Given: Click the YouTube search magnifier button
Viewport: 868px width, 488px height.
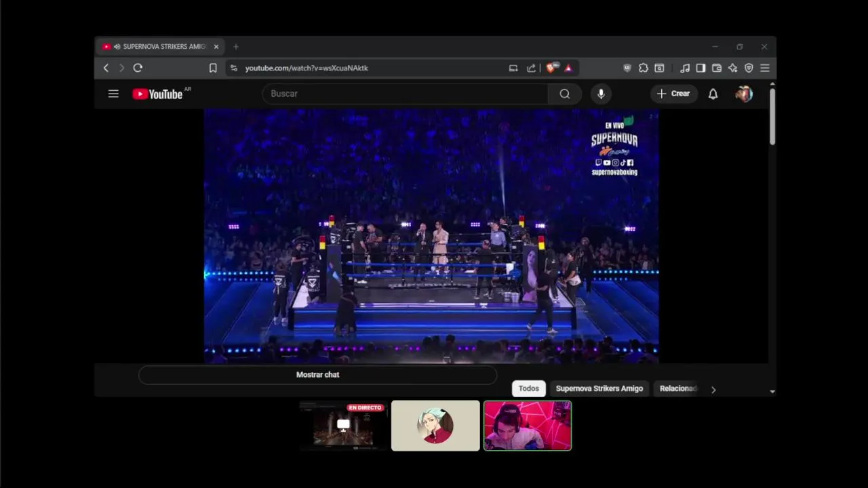Looking at the screenshot, I should pyautogui.click(x=565, y=94).
